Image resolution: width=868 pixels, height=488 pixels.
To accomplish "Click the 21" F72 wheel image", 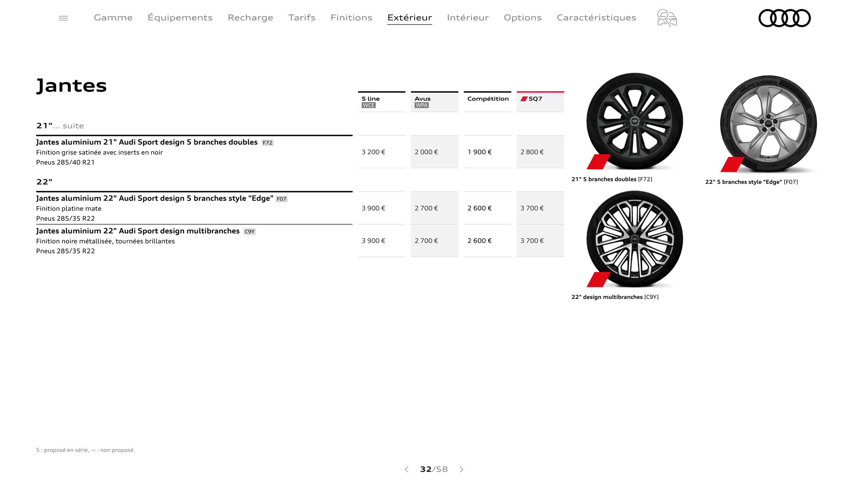I will click(x=634, y=121).
